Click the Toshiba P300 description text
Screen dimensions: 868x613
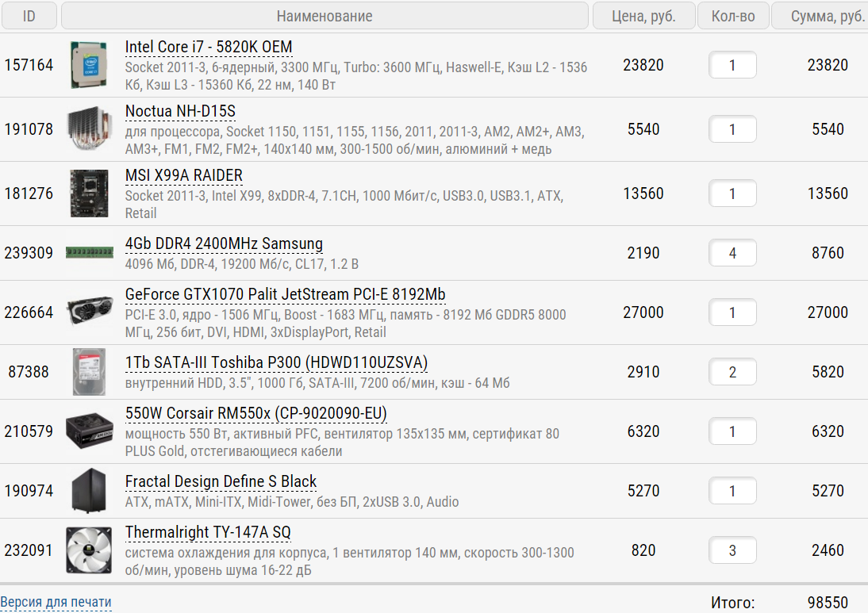(317, 383)
